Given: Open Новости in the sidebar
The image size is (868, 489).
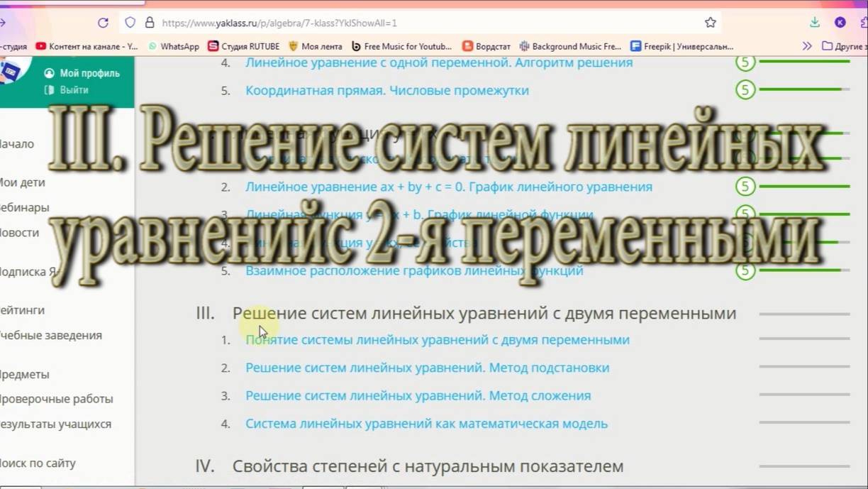Looking at the screenshot, I should (18, 232).
